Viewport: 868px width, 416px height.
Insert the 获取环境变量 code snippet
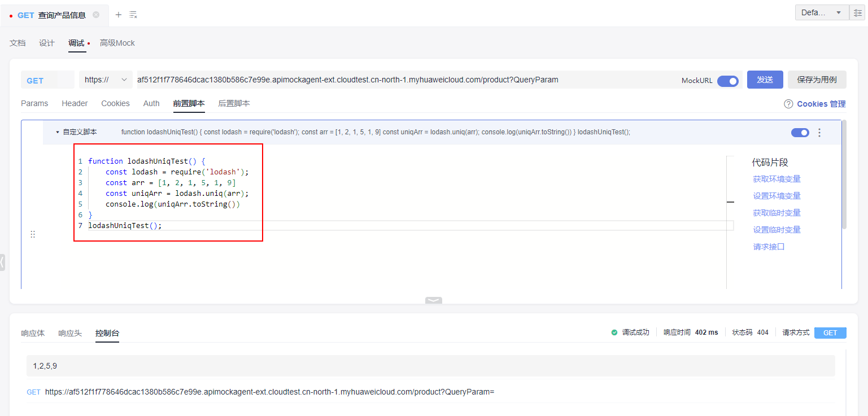pyautogui.click(x=777, y=179)
